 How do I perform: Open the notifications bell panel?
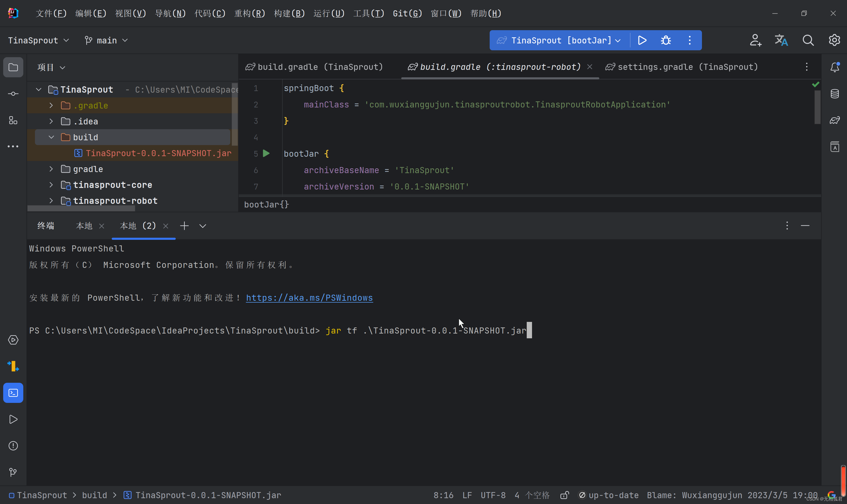(835, 67)
